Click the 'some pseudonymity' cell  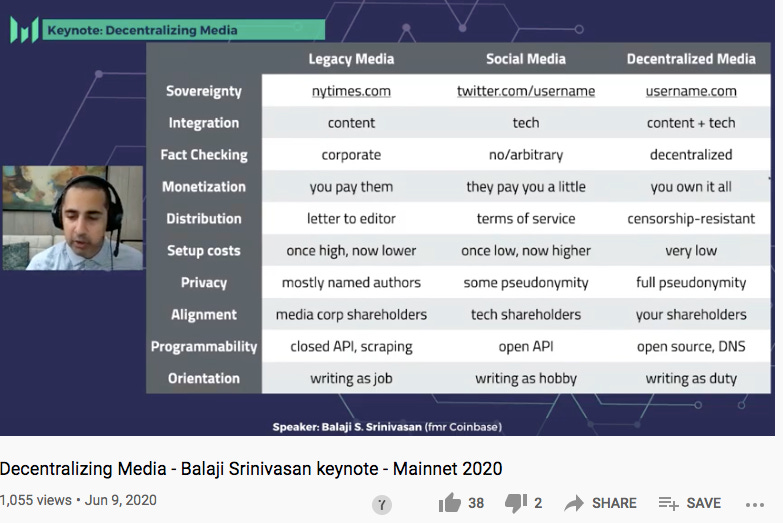point(526,283)
